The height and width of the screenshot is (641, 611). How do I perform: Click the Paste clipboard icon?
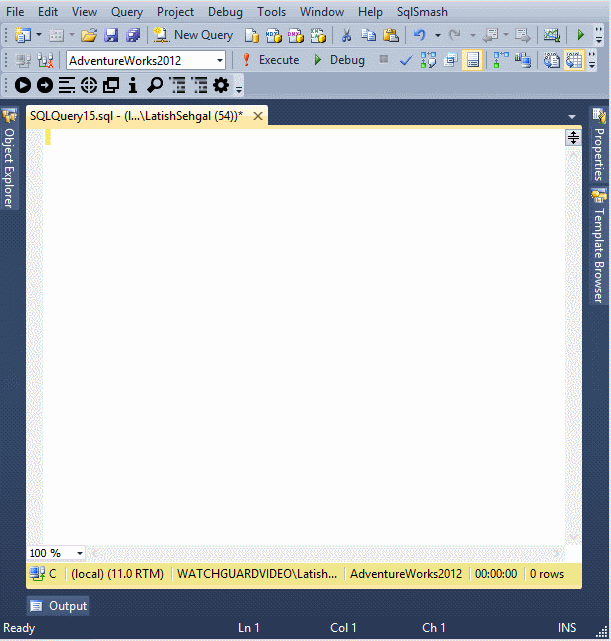(x=391, y=35)
